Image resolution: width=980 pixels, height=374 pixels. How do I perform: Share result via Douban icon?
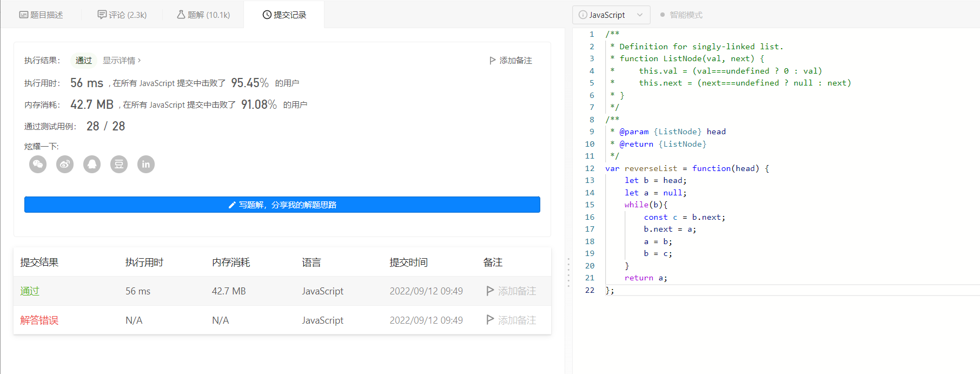(x=119, y=164)
